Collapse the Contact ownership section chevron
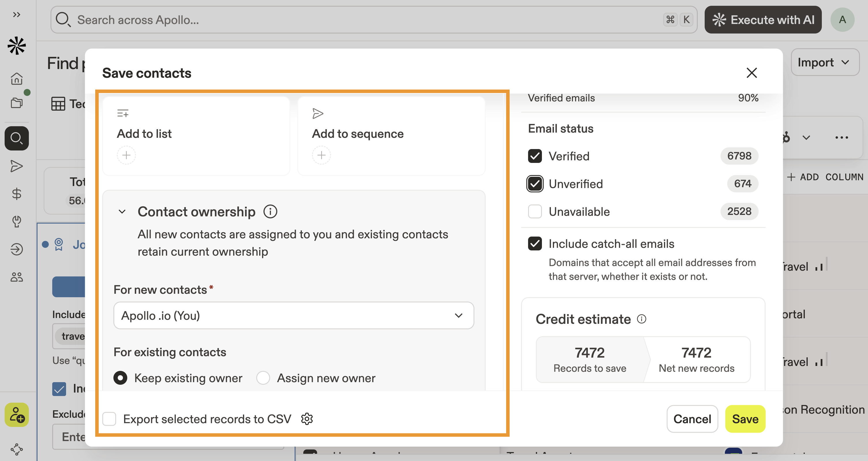Viewport: 868px width, 461px height. tap(122, 212)
